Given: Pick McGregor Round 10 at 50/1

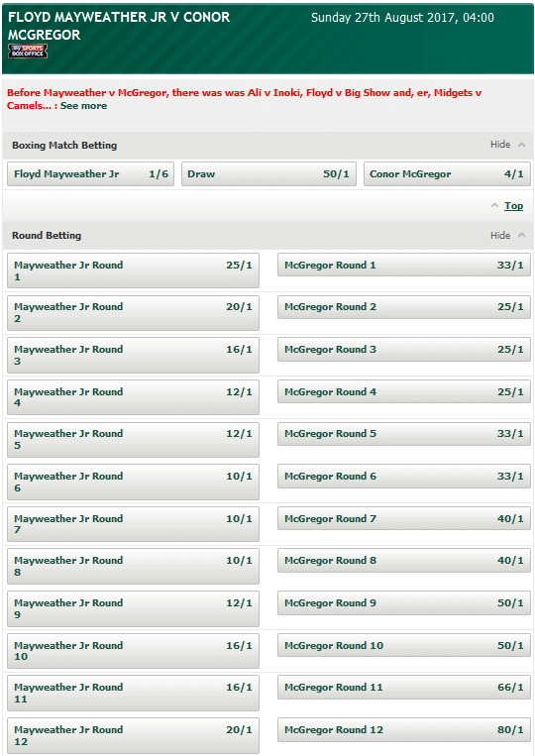Looking at the screenshot, I should [x=404, y=645].
